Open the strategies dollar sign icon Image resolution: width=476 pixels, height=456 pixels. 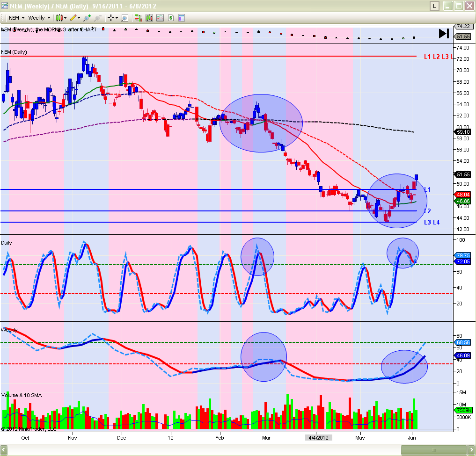[x=171, y=18]
